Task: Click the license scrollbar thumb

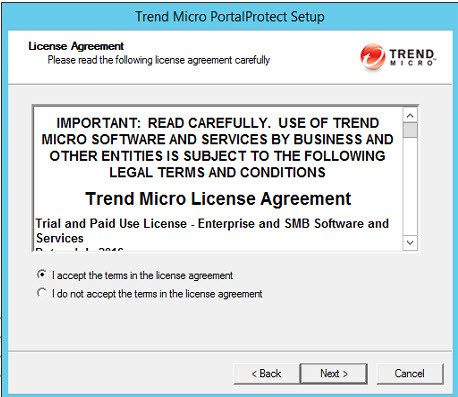Action: tap(410, 129)
